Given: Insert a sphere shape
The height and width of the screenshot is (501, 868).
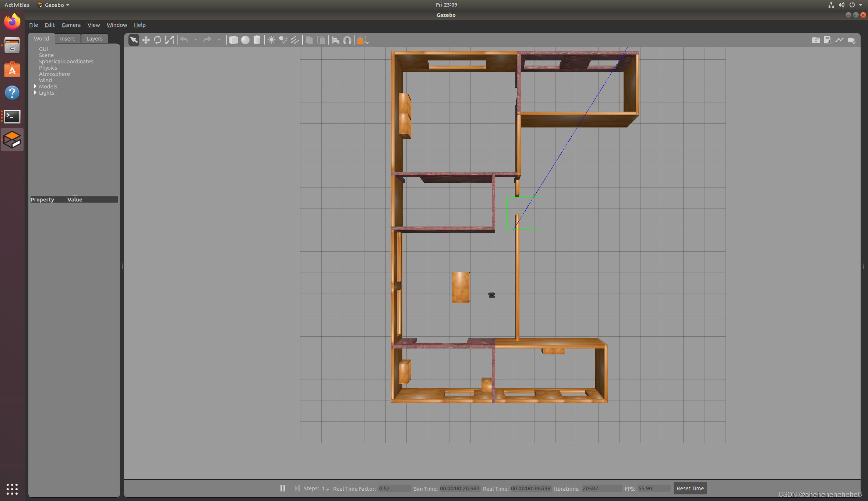Looking at the screenshot, I should tap(245, 40).
